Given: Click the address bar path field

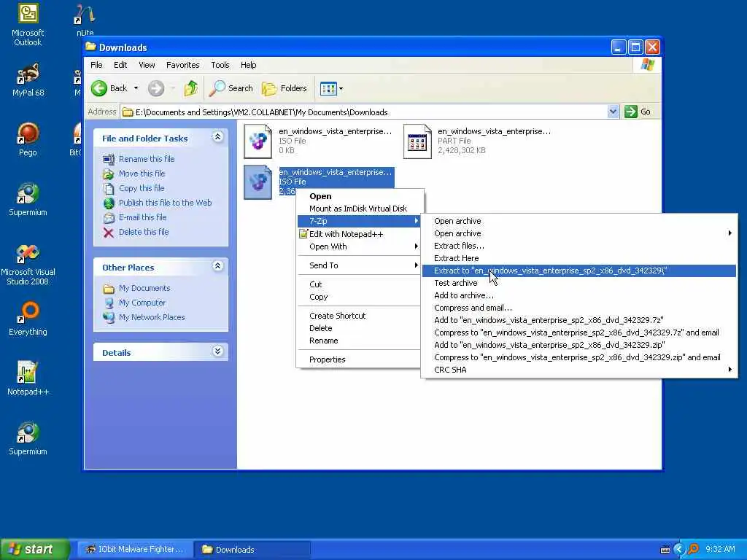Looking at the screenshot, I should pos(364,112).
